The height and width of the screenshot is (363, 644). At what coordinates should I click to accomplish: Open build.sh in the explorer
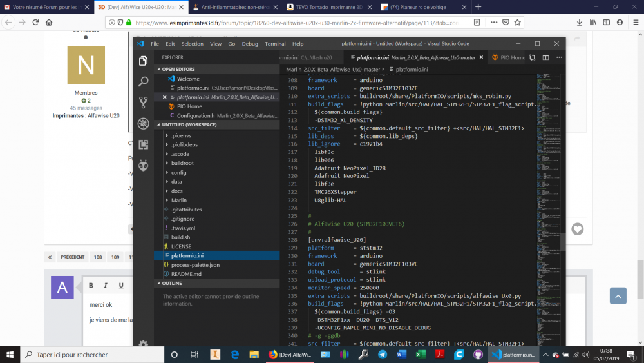pos(217,237)
